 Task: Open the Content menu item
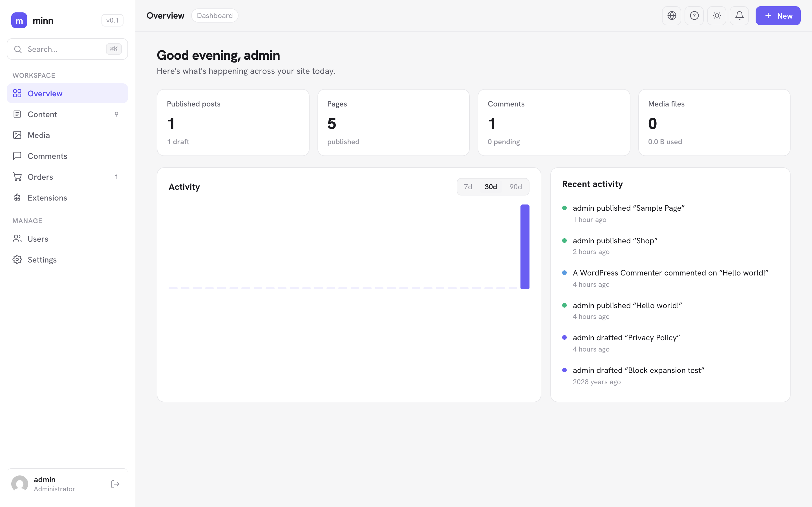(x=67, y=114)
